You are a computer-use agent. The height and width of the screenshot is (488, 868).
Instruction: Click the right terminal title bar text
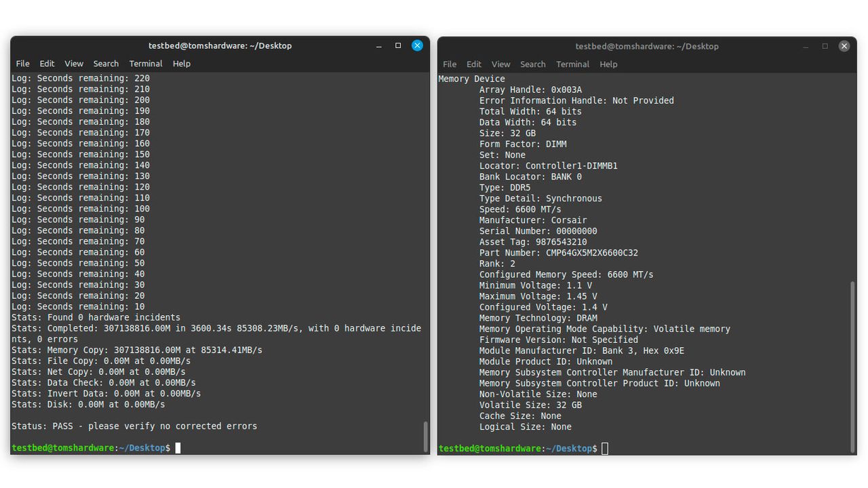[647, 46]
